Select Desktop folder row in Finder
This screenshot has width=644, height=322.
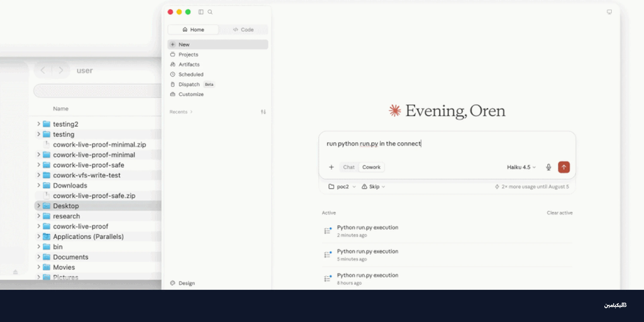point(98,206)
